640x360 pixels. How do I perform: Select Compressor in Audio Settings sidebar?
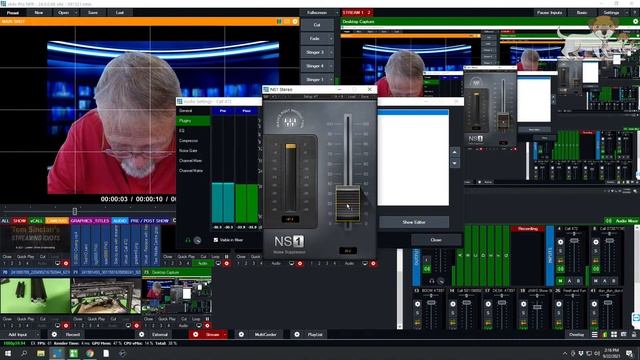193,140
